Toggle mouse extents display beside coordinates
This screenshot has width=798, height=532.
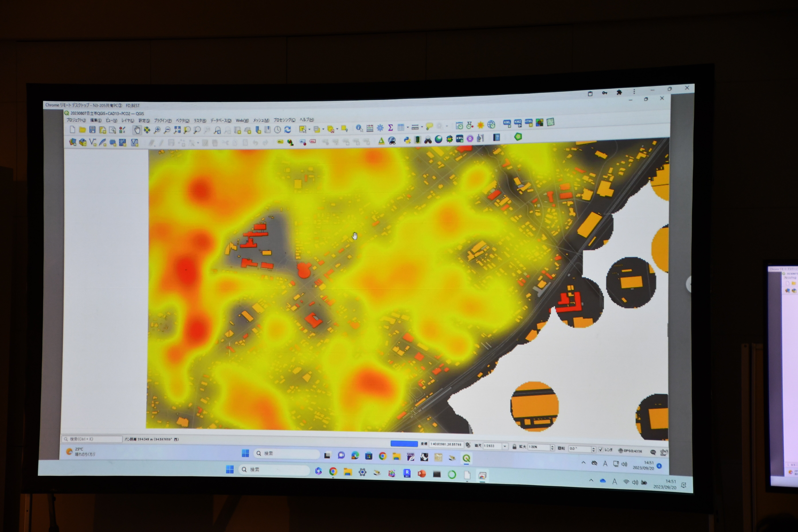click(468, 445)
